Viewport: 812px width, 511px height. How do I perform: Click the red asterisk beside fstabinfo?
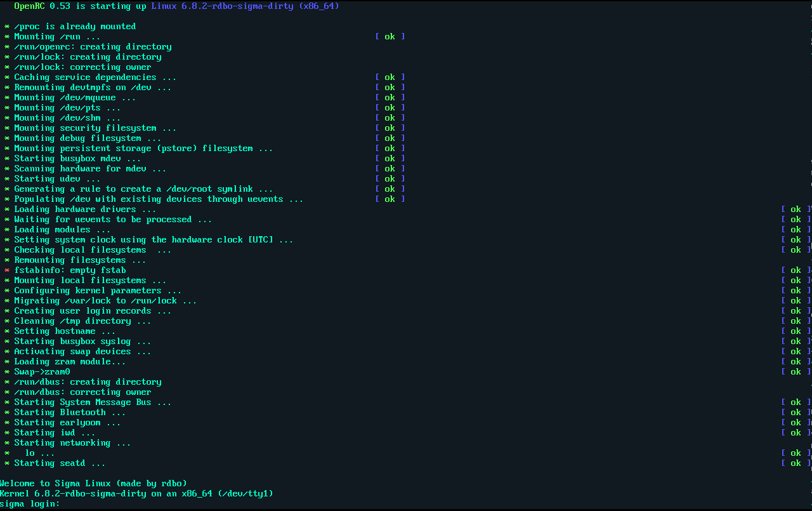(x=7, y=270)
